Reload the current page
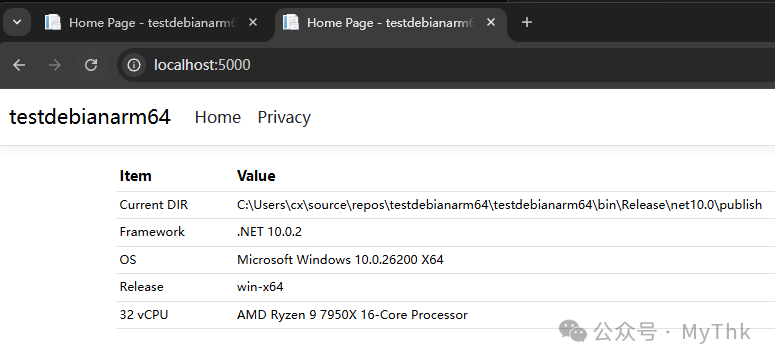This screenshot has height=362, width=775. 91,65
